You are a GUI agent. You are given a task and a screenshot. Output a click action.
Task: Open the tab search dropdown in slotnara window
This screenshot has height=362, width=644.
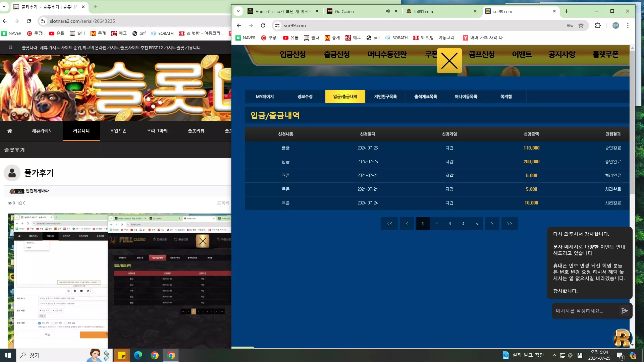(x=4, y=7)
